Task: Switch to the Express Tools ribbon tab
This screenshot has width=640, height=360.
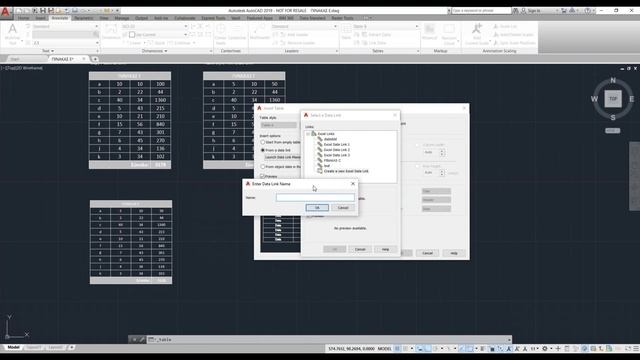Action: pos(213,18)
